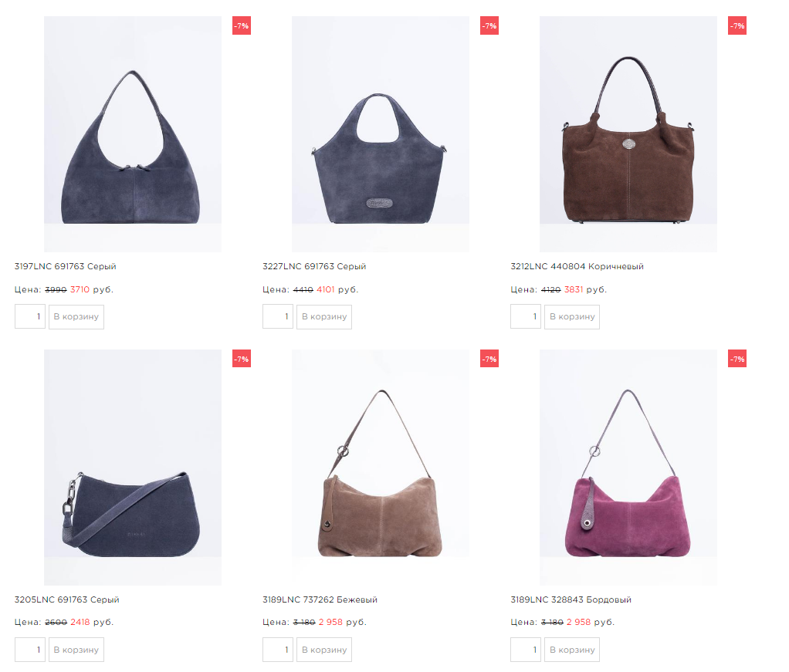Open product link 3189LNC 328843 Бордовый
Image resolution: width=789 pixels, height=672 pixels.
click(571, 599)
